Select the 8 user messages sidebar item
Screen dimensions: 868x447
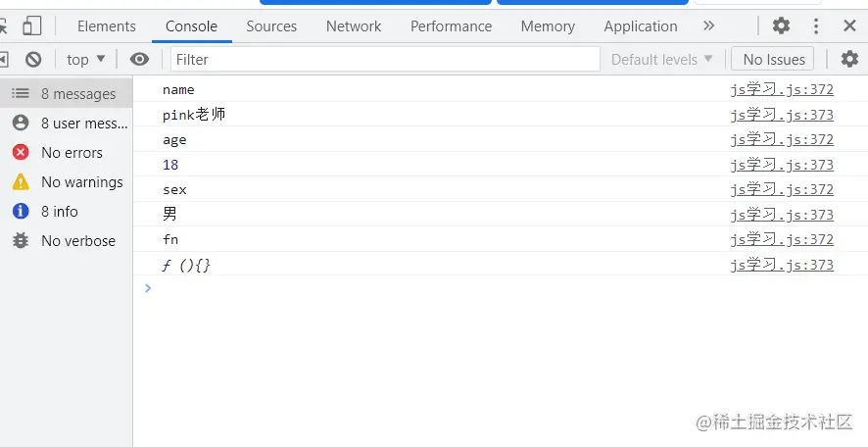pos(67,123)
